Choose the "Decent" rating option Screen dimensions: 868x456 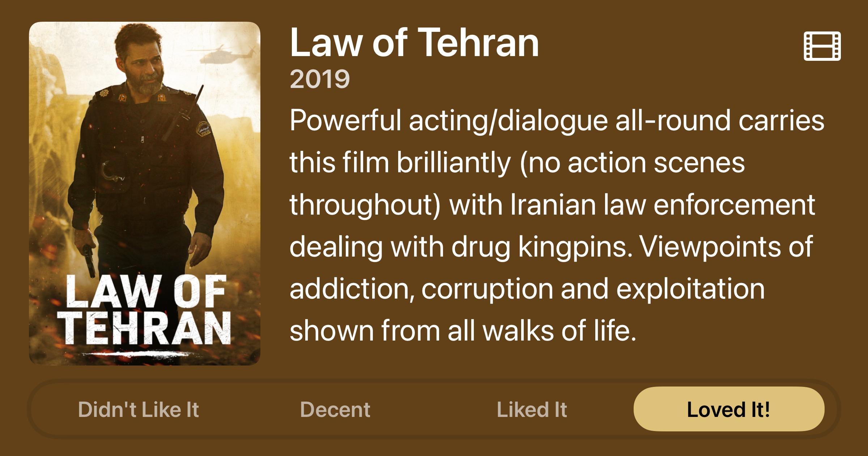click(x=335, y=409)
